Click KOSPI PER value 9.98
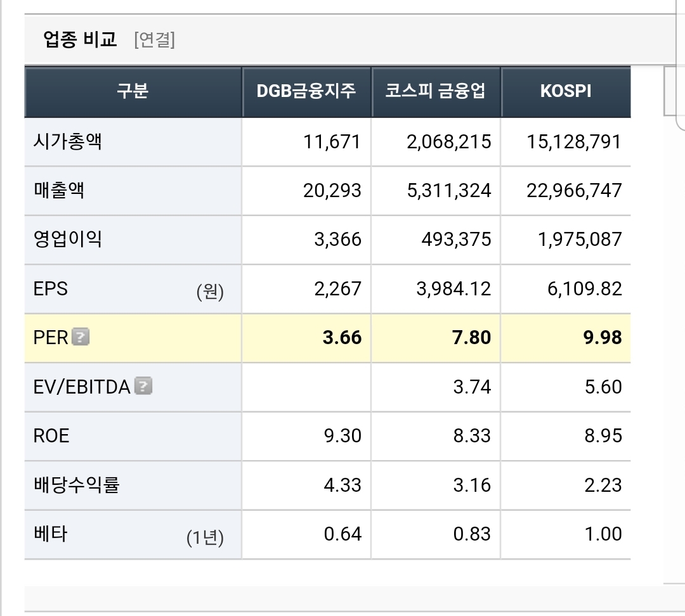The width and height of the screenshot is (685, 616). [603, 338]
